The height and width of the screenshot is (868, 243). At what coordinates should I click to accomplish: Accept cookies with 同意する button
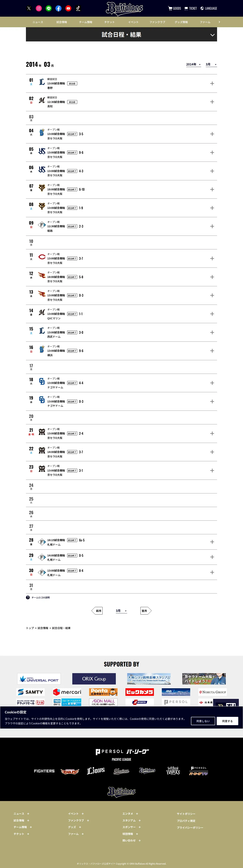[227, 721]
